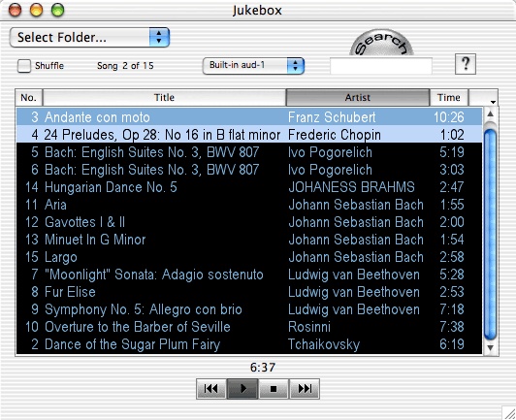Viewport: 516px width, 420px height.
Task: Sort the list by Title column
Action: [164, 97]
